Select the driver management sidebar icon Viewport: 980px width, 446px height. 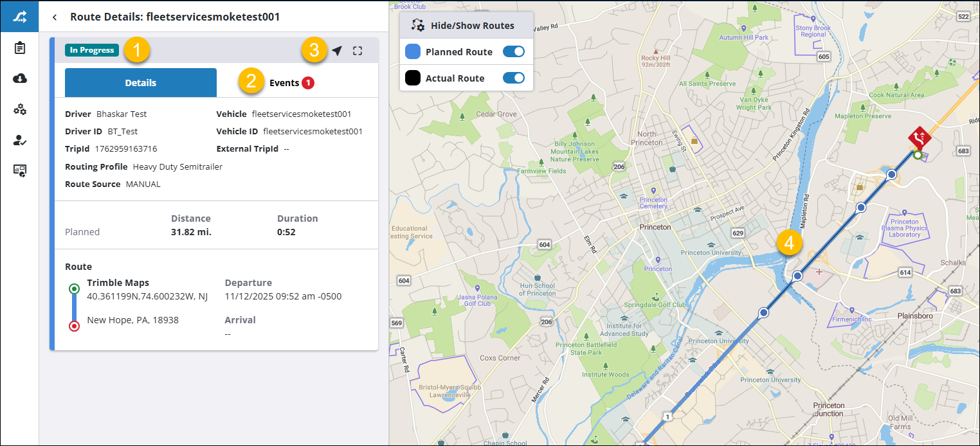[19, 140]
